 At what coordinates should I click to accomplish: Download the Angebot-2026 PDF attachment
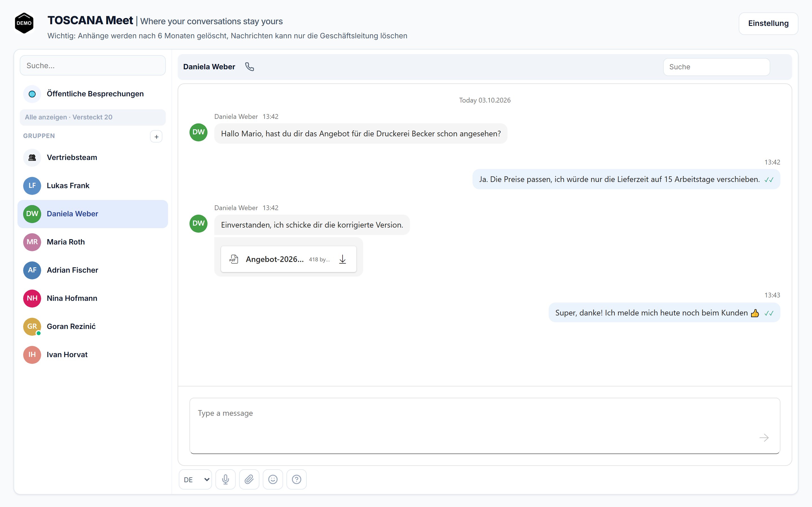tap(342, 259)
